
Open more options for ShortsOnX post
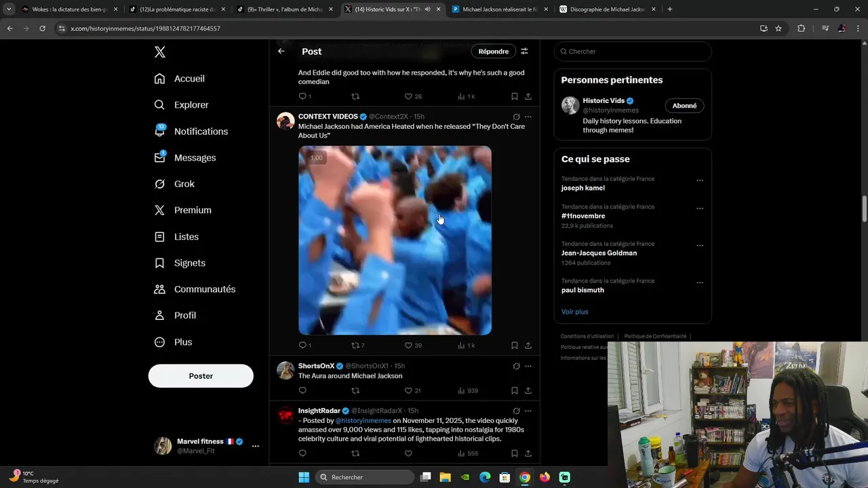coord(528,367)
